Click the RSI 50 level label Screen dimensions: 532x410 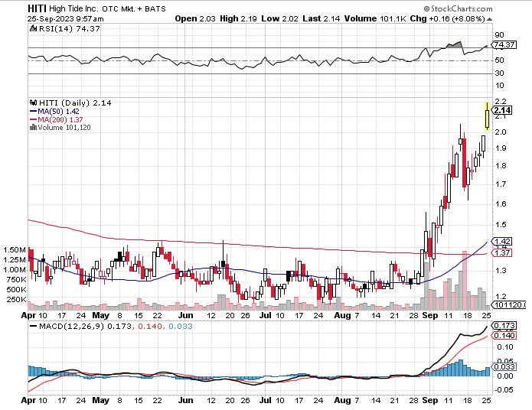tap(499, 60)
